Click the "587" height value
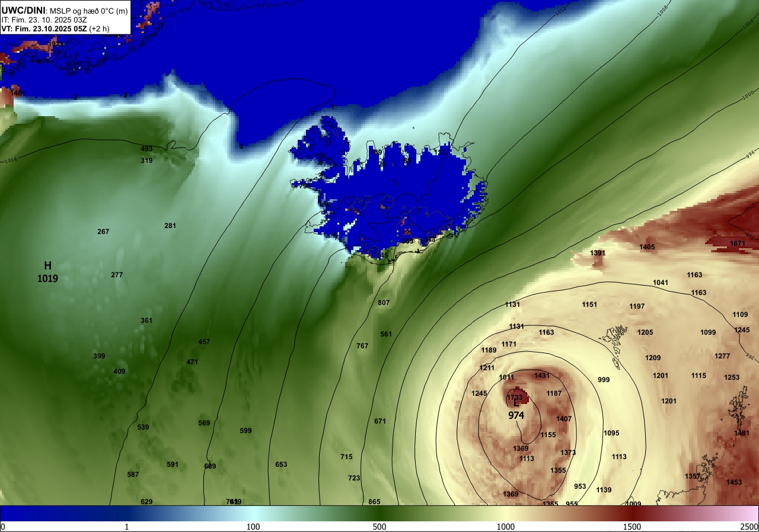The height and width of the screenshot is (532, 759). tap(133, 475)
